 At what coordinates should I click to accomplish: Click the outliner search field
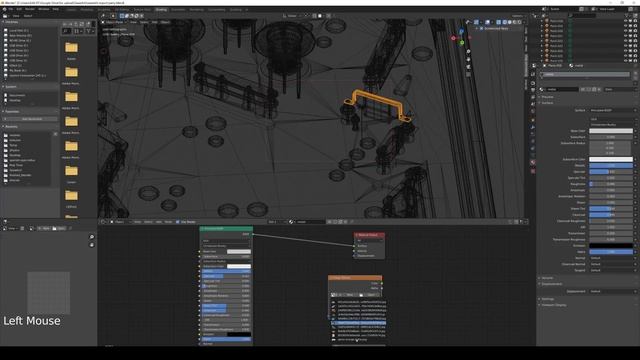[x=582, y=16]
